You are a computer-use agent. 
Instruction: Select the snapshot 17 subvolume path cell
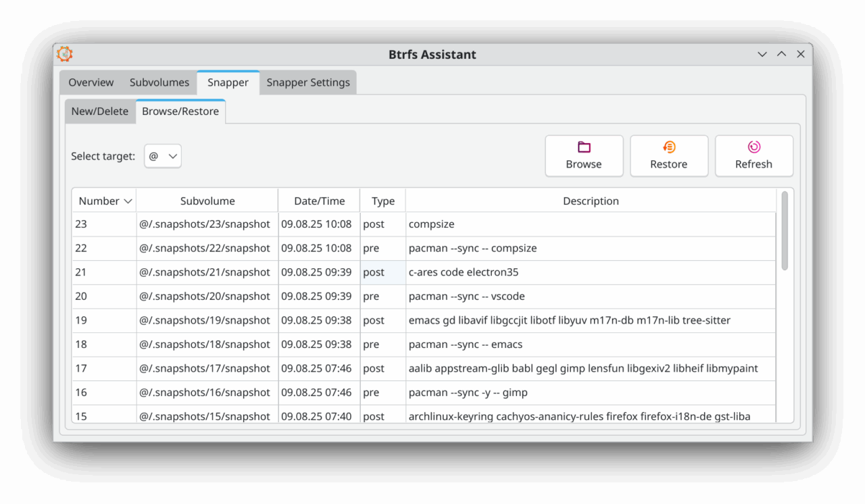205,369
